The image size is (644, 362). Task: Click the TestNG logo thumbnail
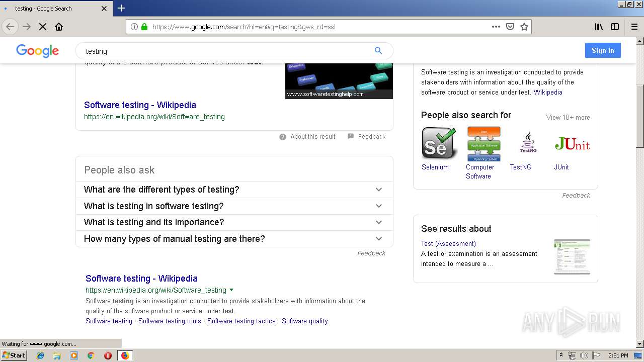click(528, 143)
